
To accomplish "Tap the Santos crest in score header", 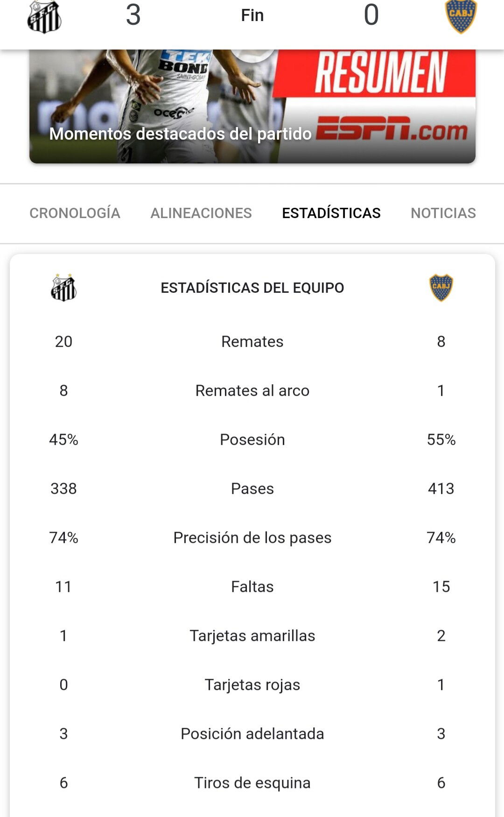I will point(44,17).
